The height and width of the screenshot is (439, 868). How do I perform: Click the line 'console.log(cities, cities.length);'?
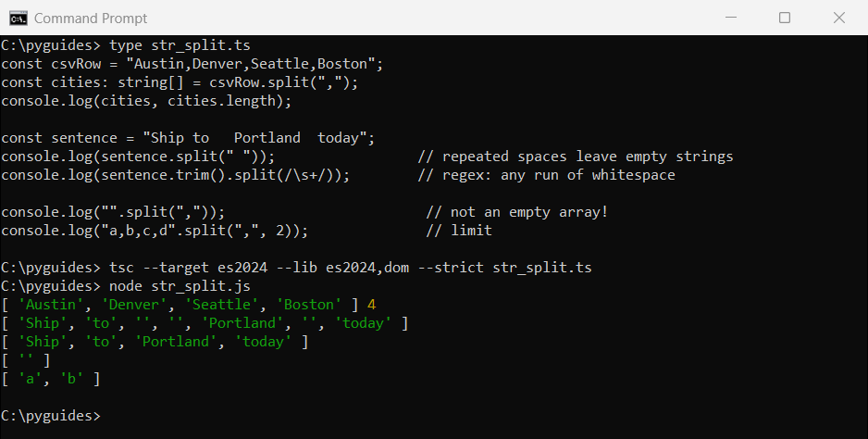tap(146, 101)
